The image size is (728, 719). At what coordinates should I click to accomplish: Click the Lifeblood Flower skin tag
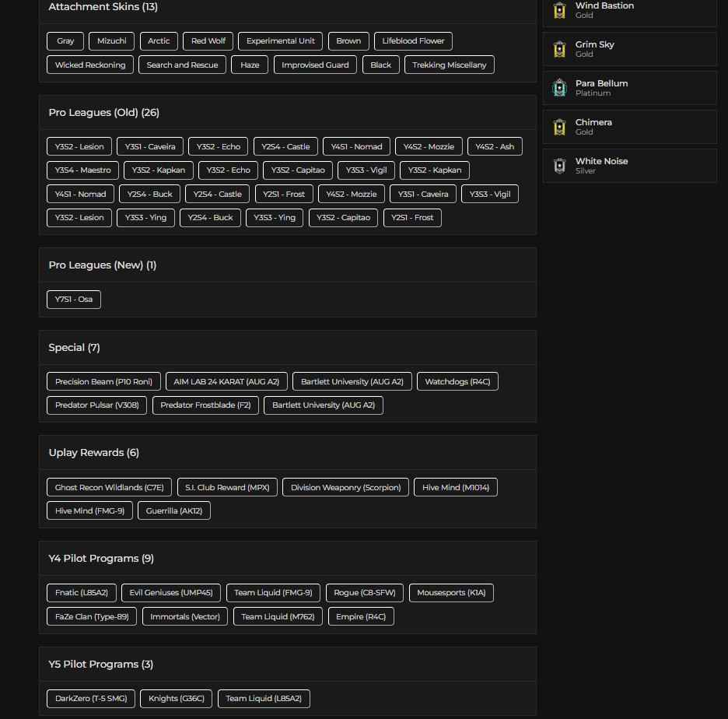(x=414, y=41)
